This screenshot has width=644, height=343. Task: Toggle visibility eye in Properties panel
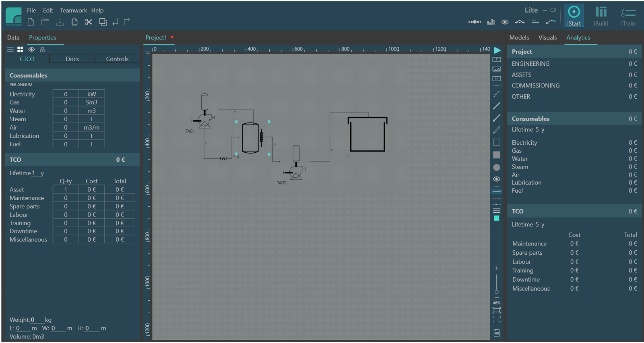pos(31,49)
